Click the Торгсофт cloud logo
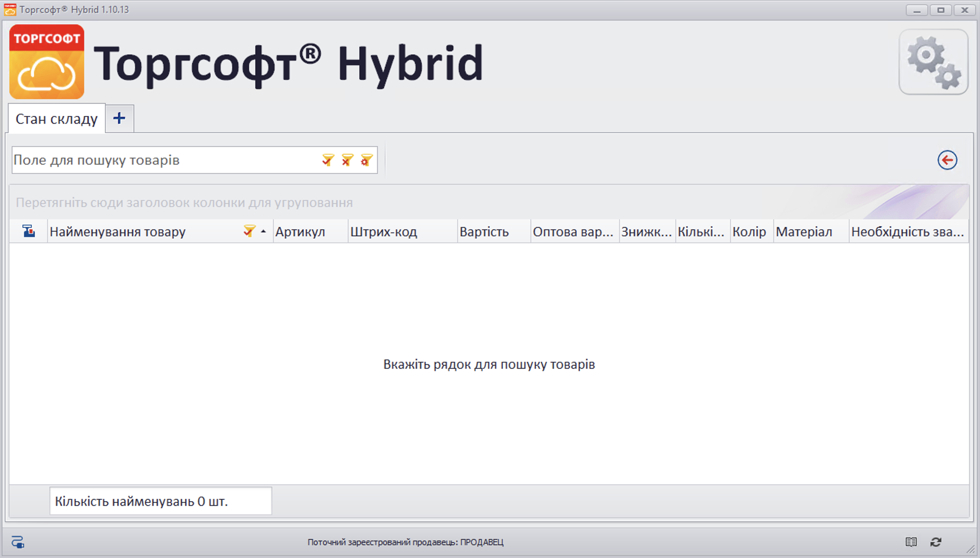The height and width of the screenshot is (558, 980). (x=47, y=62)
